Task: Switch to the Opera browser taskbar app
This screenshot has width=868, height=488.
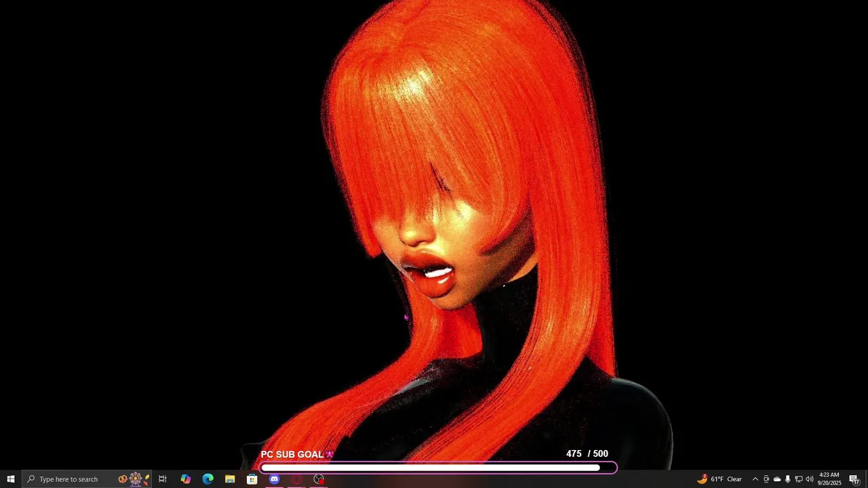Action: [296, 479]
